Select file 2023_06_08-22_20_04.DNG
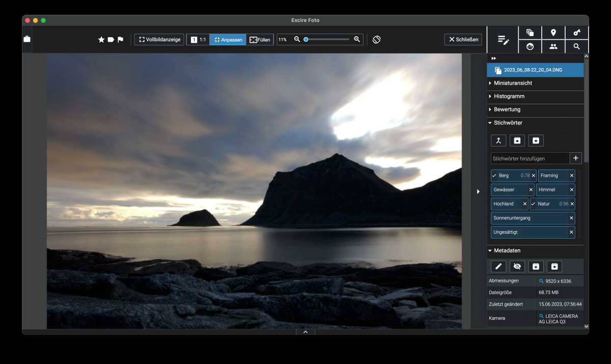Viewport: 611px width, 364px height. click(x=535, y=70)
